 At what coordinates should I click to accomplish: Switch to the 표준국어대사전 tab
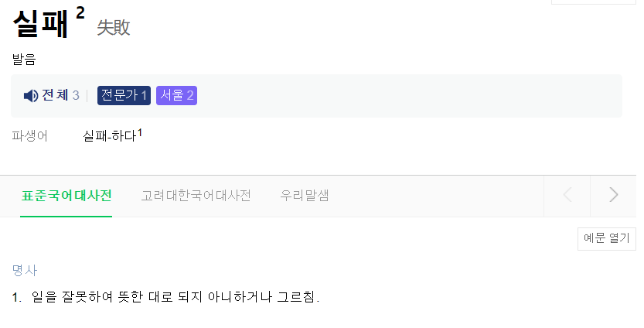tap(66, 196)
